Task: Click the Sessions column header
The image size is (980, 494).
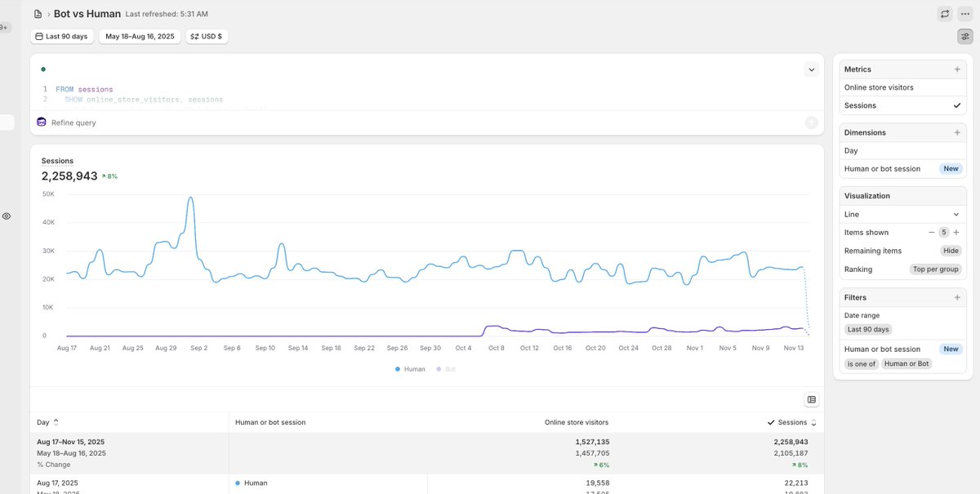Action: 792,422
